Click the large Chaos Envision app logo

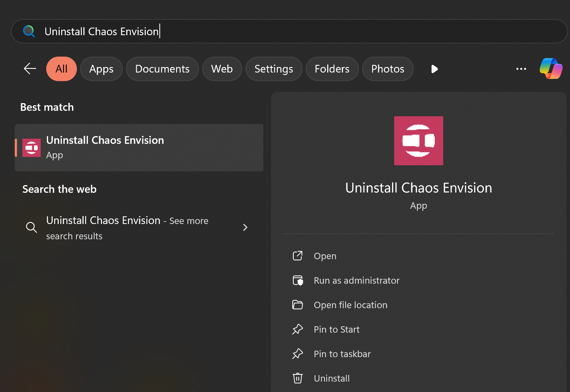point(418,141)
